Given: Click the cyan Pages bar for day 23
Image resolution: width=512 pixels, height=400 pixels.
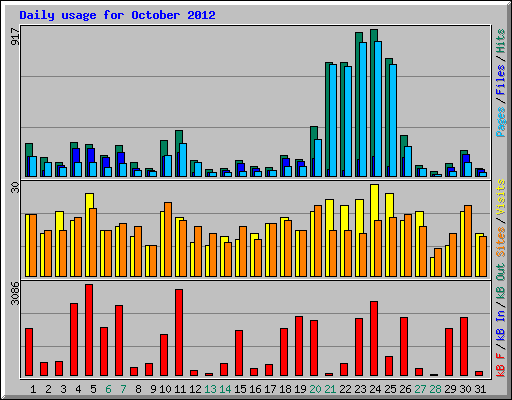Looking at the screenshot, I should [x=363, y=109].
